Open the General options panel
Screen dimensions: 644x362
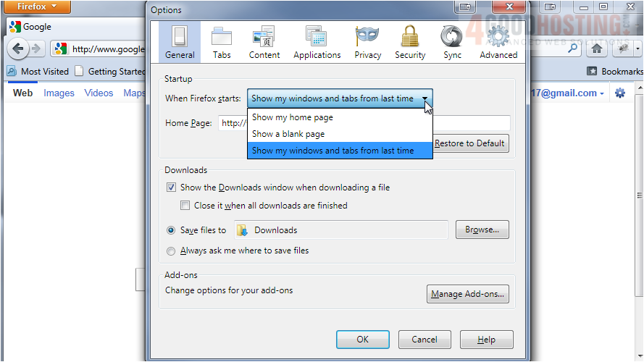click(180, 43)
